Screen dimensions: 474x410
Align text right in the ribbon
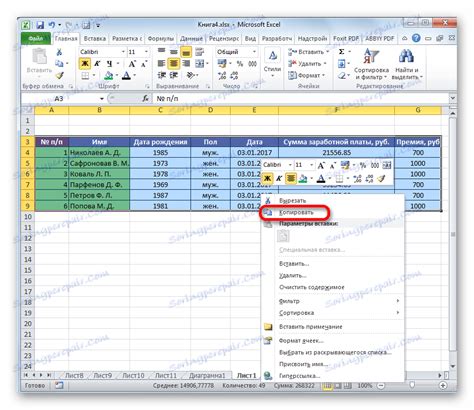[x=186, y=63]
